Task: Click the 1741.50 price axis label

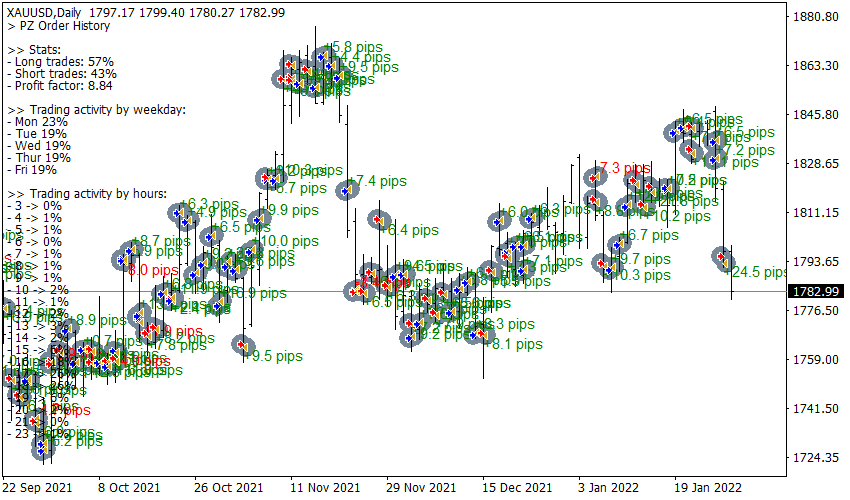Action: (x=815, y=408)
